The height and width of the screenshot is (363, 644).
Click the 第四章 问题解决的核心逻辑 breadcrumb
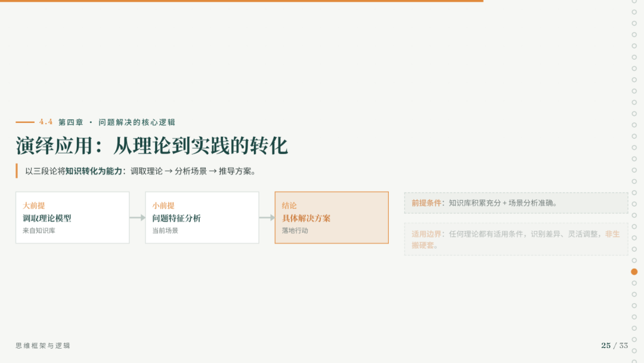coord(117,122)
